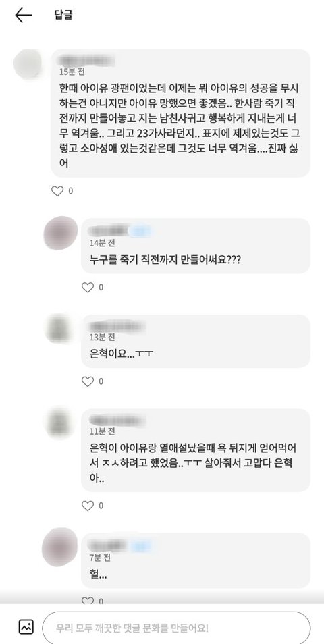The width and height of the screenshot is (324, 644).
Task: Open profile picture of the original commenter
Action: 28,63
